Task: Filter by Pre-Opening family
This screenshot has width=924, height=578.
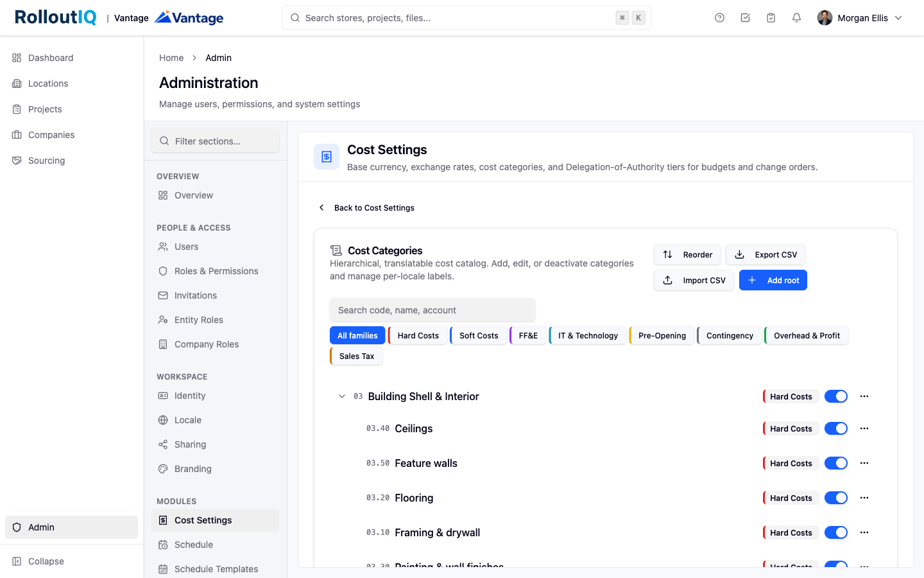Action: pyautogui.click(x=662, y=335)
